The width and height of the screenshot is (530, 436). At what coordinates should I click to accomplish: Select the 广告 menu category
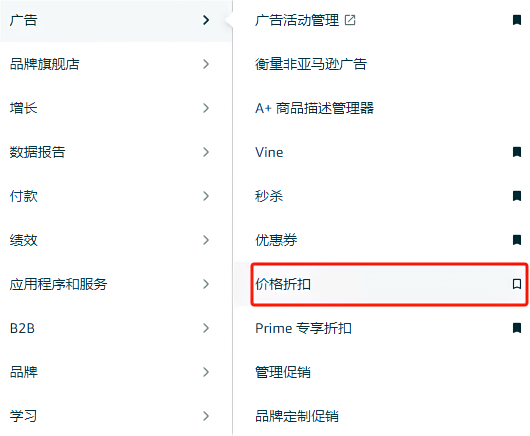click(x=116, y=21)
